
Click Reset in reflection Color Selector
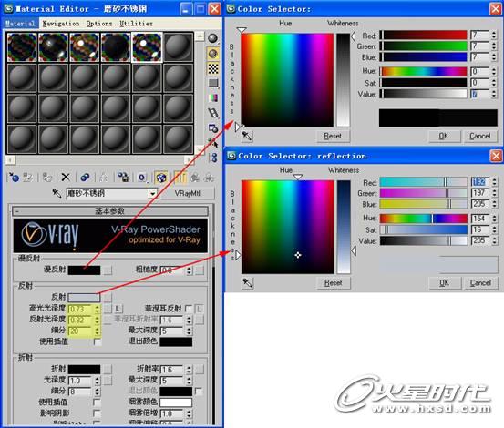(x=334, y=283)
